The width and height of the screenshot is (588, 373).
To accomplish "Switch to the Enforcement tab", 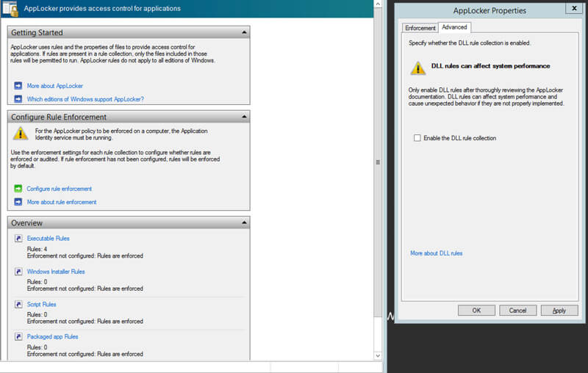I will (x=420, y=28).
